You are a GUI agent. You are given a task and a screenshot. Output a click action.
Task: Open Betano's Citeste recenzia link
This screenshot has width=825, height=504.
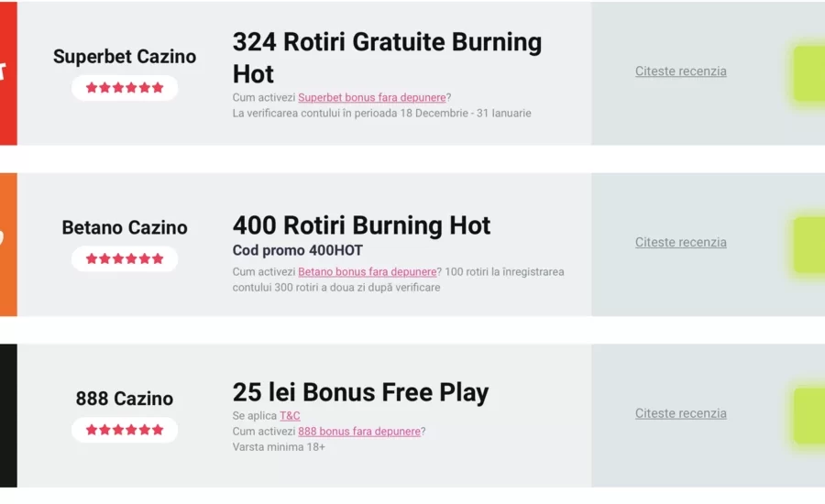coord(680,242)
